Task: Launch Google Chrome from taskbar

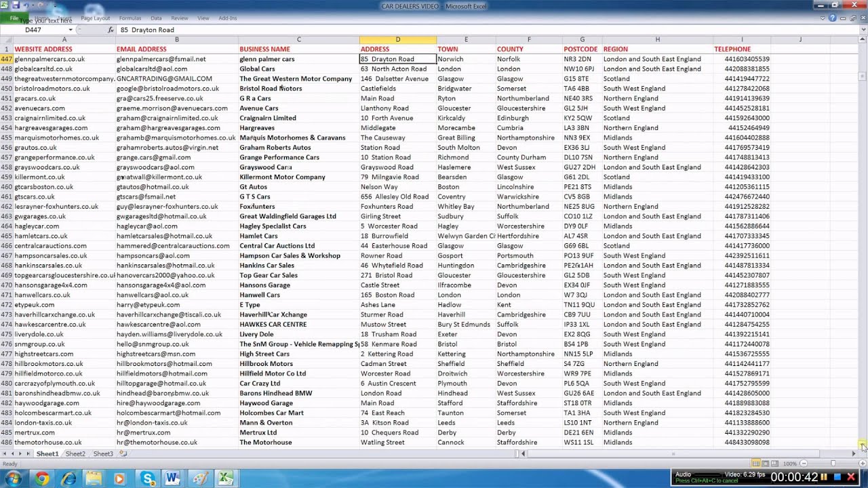Action: click(42, 479)
